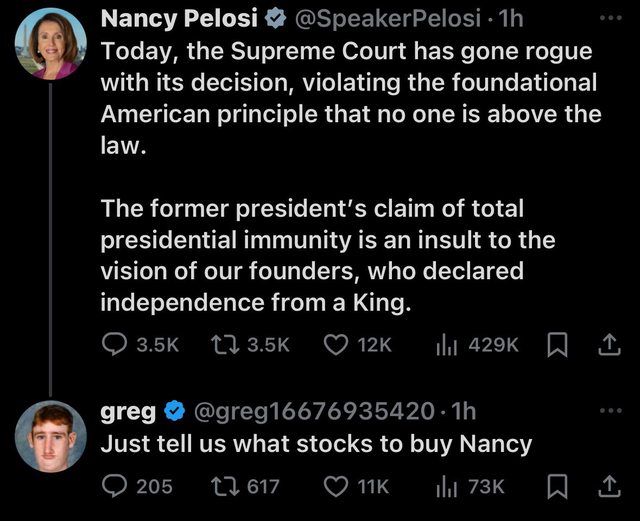Retweet the Nancy Pelosi post
Image resolution: width=640 pixels, height=521 pixels.
226,344
